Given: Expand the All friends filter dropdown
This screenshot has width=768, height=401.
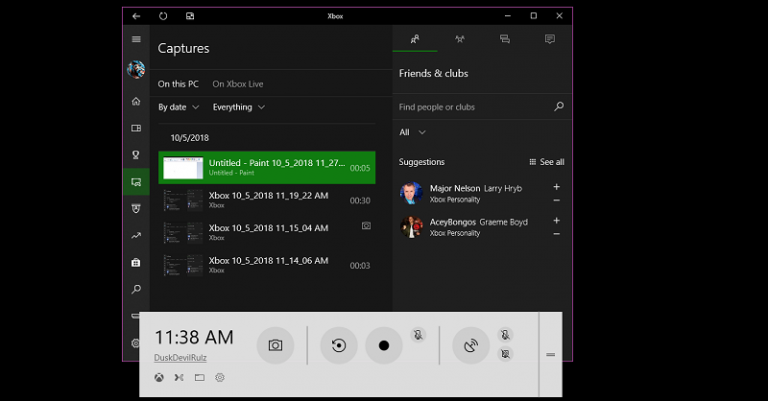Looking at the screenshot, I should [412, 132].
